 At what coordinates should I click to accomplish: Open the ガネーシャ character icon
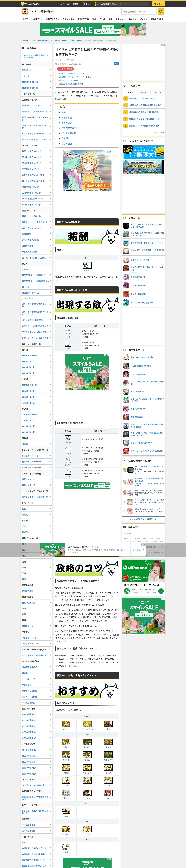(x=87, y=768)
